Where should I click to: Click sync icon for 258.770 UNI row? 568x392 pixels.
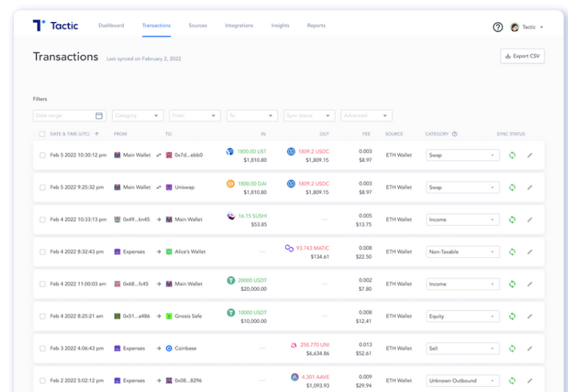512,349
